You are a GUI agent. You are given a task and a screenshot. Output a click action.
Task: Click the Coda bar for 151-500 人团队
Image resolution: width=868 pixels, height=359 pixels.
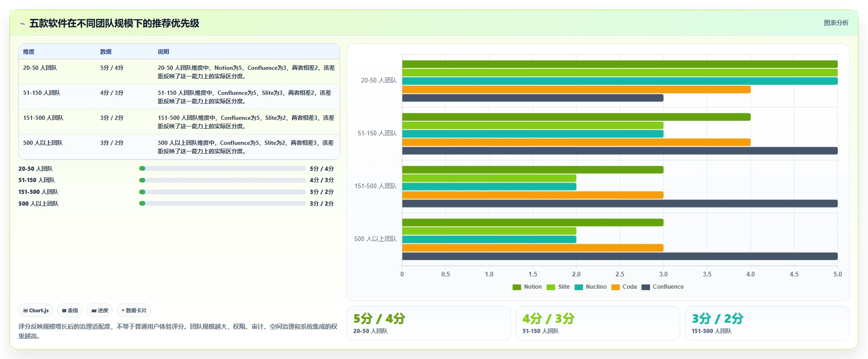coord(533,195)
